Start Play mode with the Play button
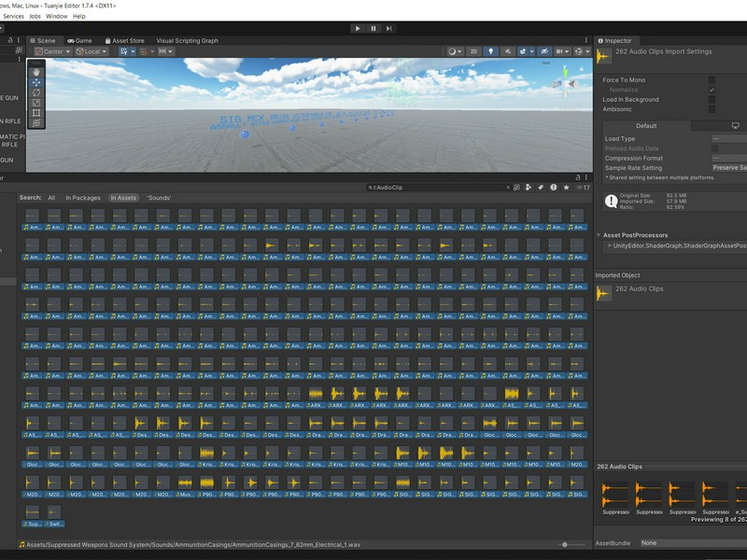Screen dimensions: 747x560 tap(358, 29)
